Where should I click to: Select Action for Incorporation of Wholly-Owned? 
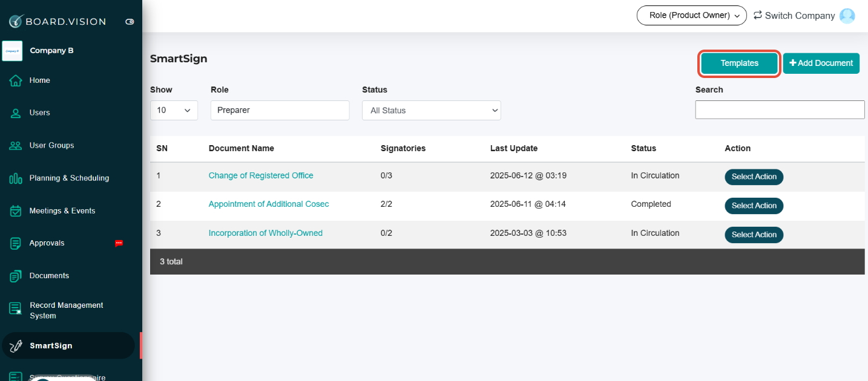pos(754,235)
